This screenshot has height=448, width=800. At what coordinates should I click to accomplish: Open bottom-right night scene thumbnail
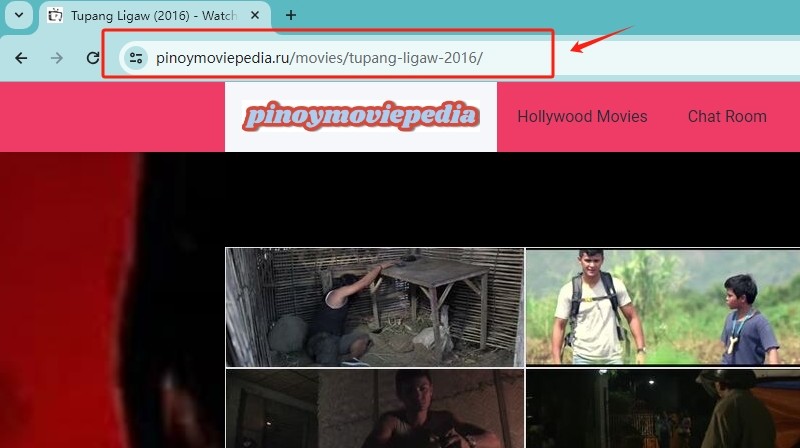click(x=662, y=408)
